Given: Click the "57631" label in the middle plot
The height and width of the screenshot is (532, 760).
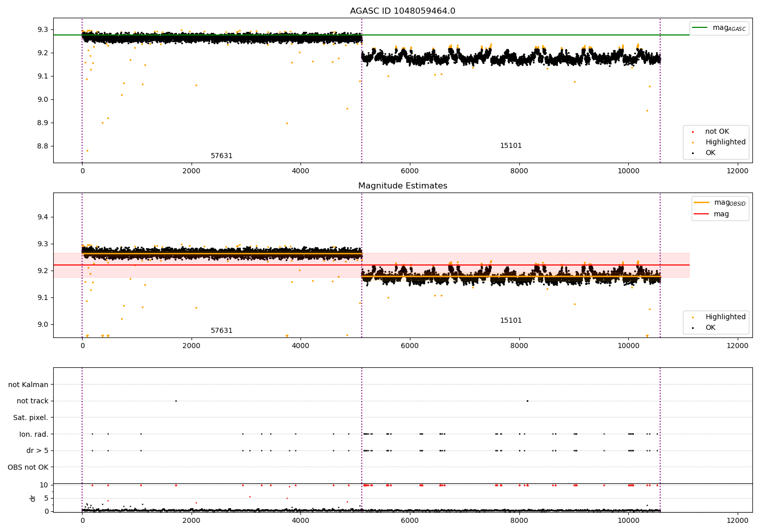Looking at the screenshot, I should point(221,331).
